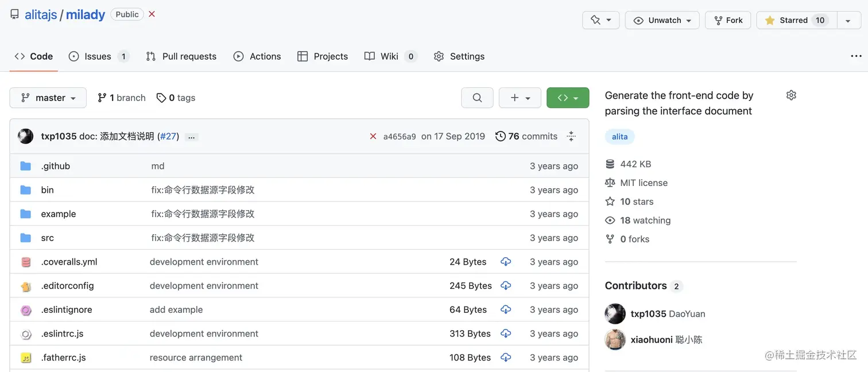Open the Unwatch dropdown
The width and height of the screenshot is (868, 372).
point(662,20)
